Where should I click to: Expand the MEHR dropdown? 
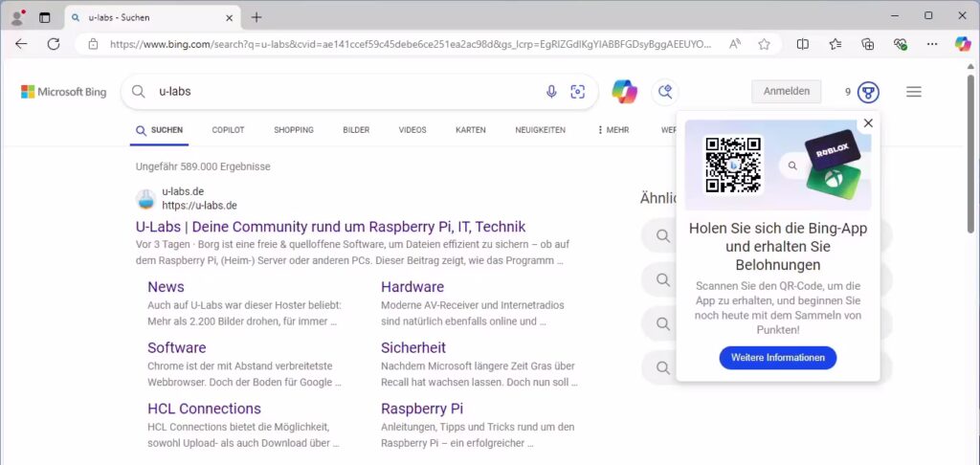[613, 130]
